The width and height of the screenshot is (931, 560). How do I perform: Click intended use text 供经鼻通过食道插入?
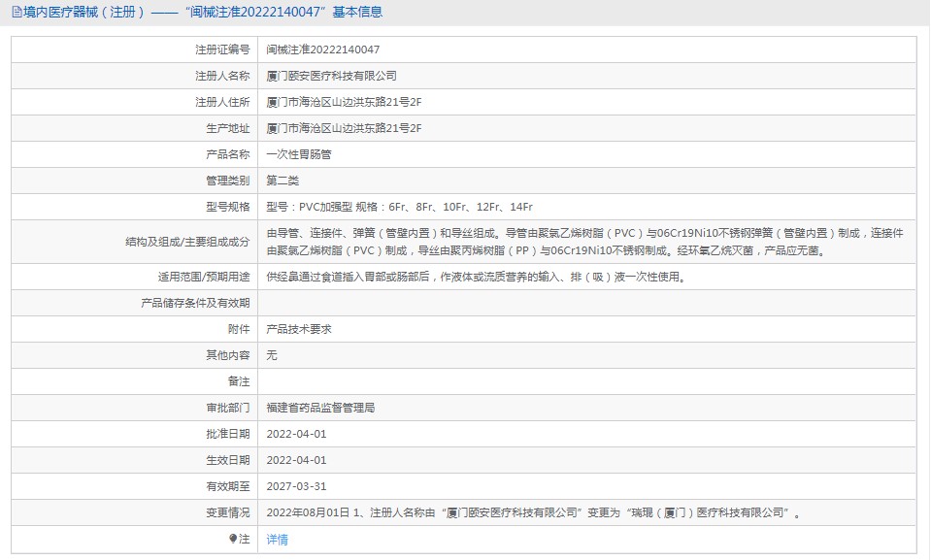click(x=477, y=277)
